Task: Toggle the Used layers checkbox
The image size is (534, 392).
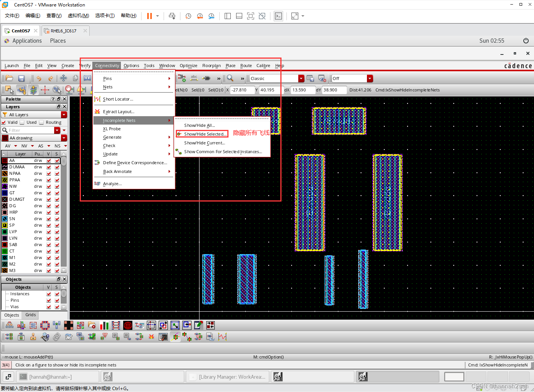Action: click(22, 122)
